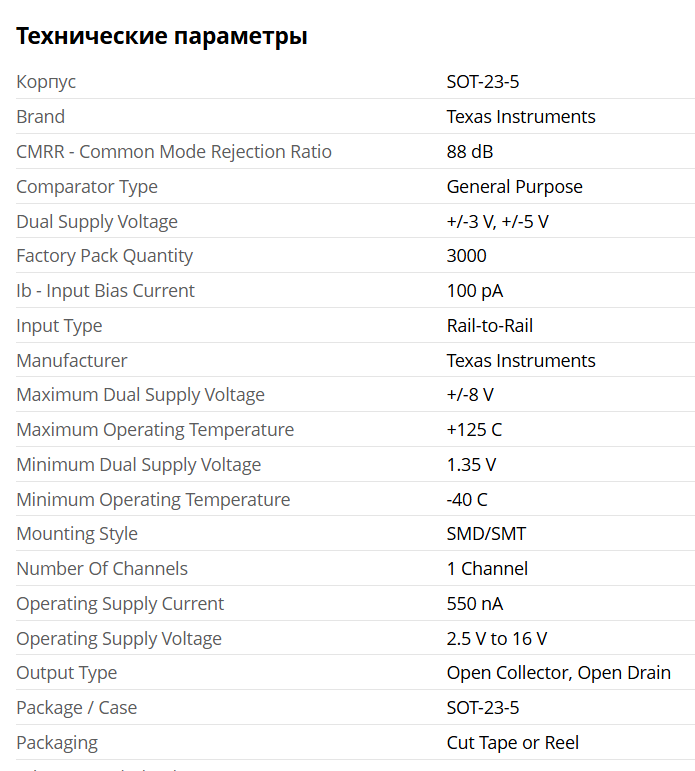
Task: Click the SMD/SMT mounting style value
Action: 486,534
